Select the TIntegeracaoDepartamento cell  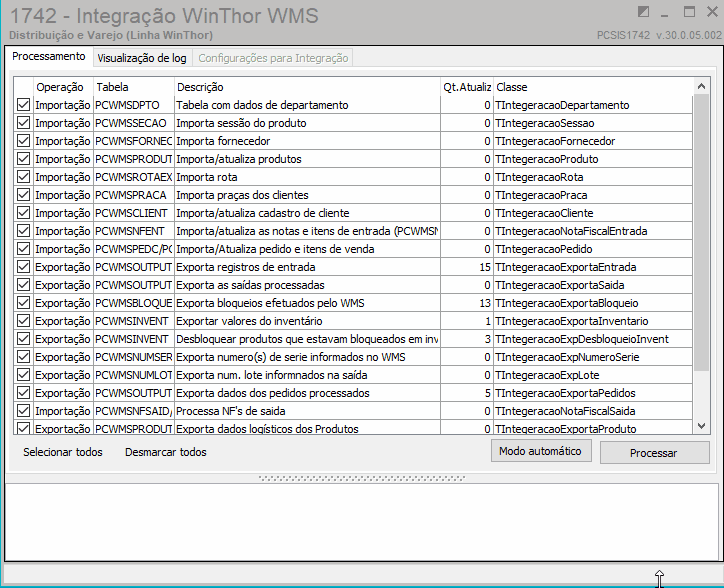coord(593,105)
